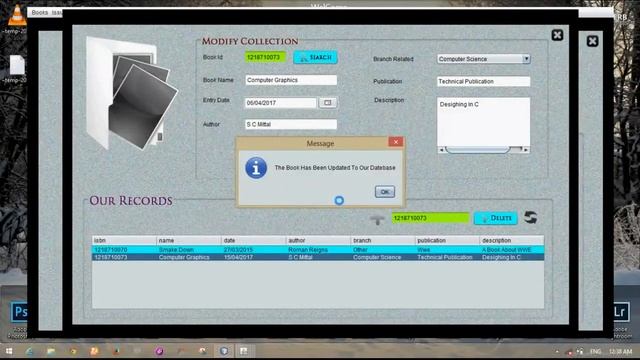Open the Entry Date calendar picker button
Screen dimensions: 640x360
[x=327, y=103]
